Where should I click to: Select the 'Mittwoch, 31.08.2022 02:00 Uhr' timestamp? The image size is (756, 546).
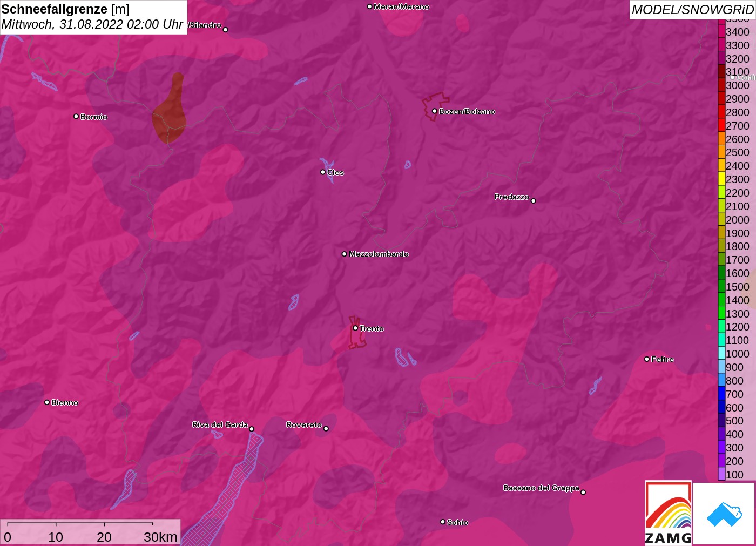tap(92, 24)
